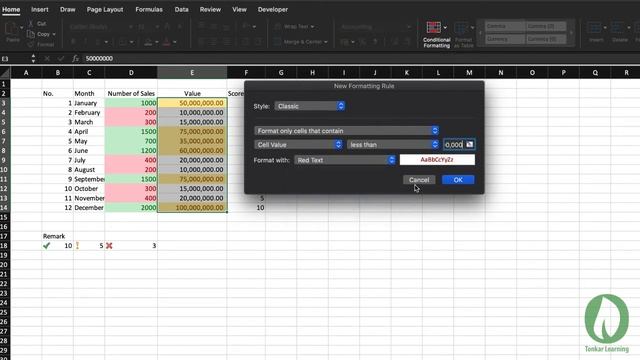The image size is (640, 360).
Task: Click the AaBbCcYyZz format preview
Action: tap(437, 160)
